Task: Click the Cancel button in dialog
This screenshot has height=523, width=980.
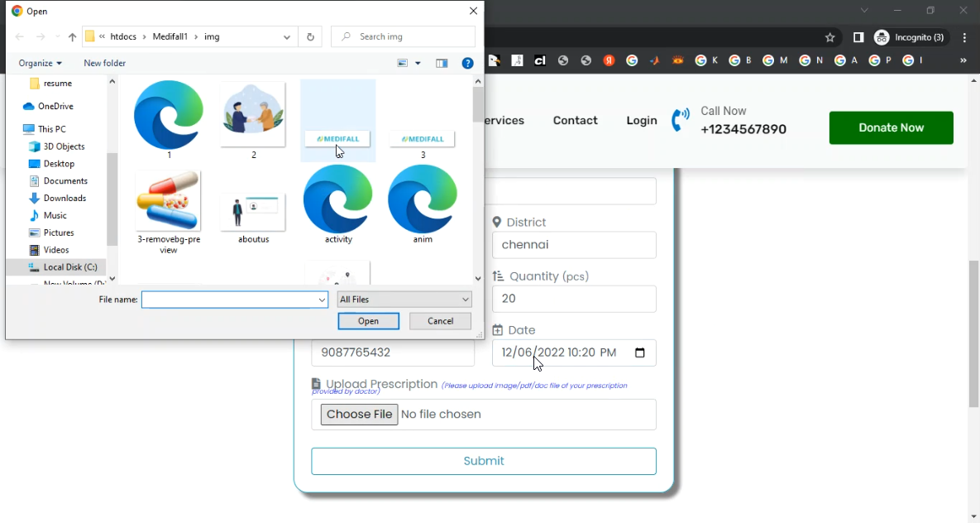Action: (x=440, y=321)
